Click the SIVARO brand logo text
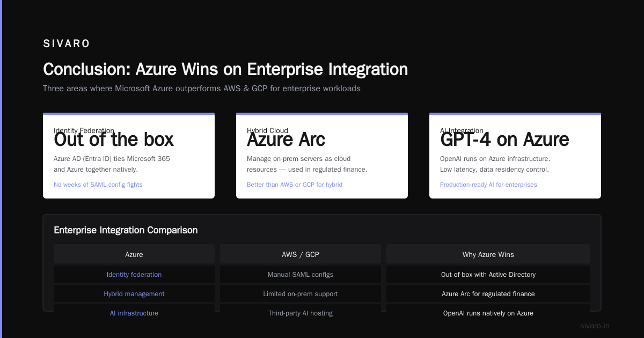 click(x=67, y=44)
